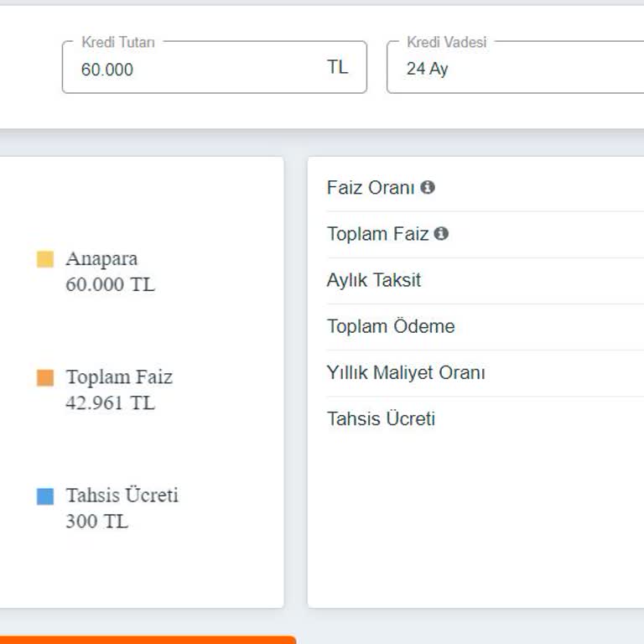Screen dimensions: 644x644
Task: Click the TL currency suffix in amount field
Action: (338, 67)
